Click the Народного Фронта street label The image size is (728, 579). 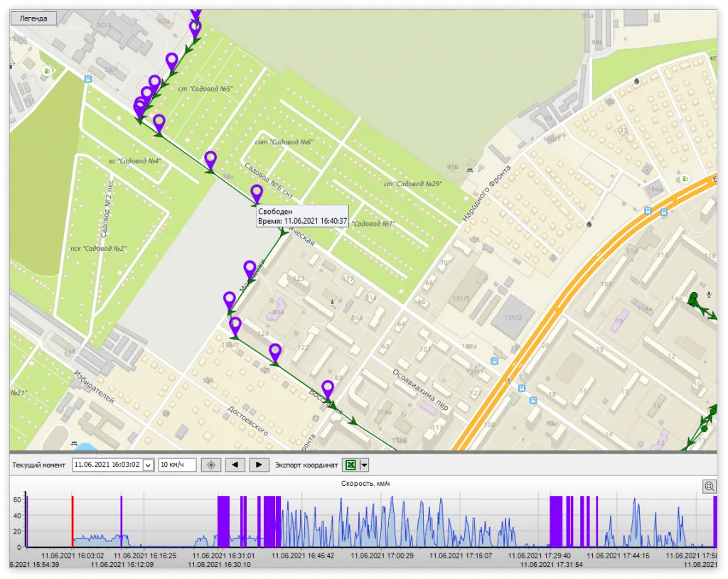point(486,193)
